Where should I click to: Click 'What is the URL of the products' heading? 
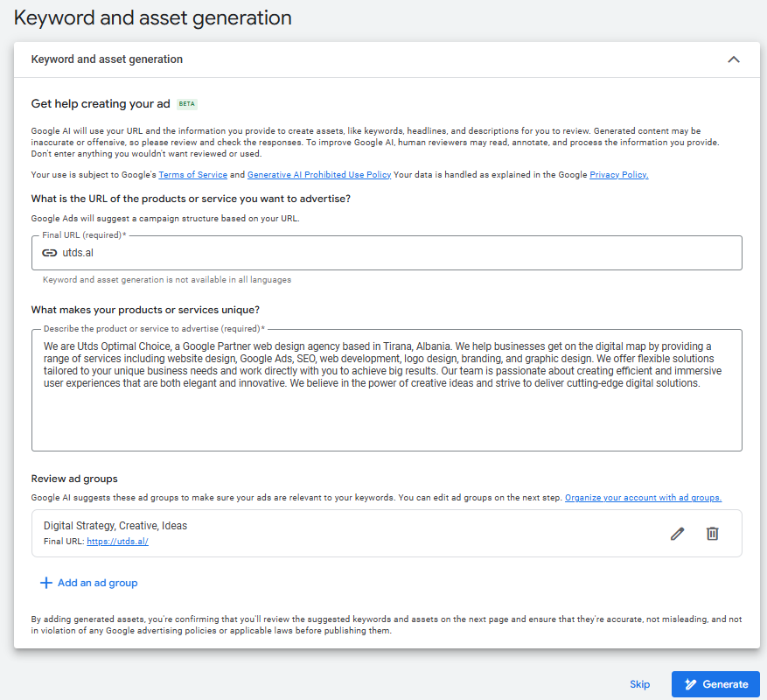[x=191, y=199]
